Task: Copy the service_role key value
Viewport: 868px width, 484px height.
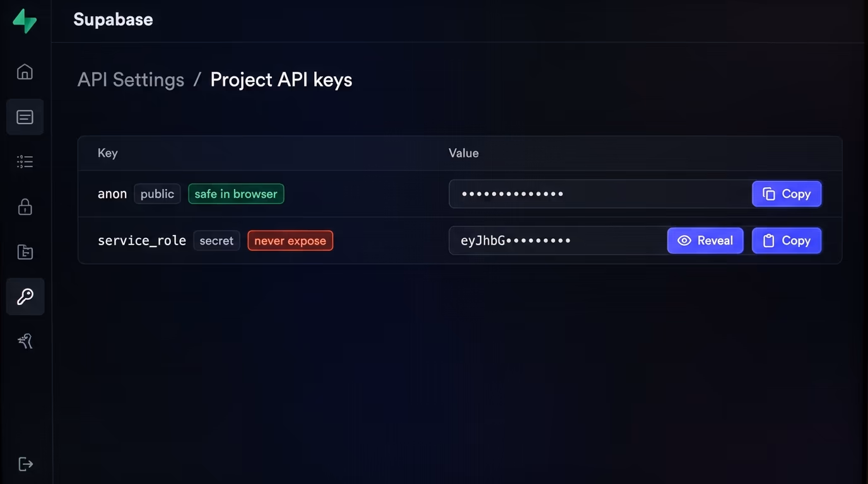Action: (787, 241)
